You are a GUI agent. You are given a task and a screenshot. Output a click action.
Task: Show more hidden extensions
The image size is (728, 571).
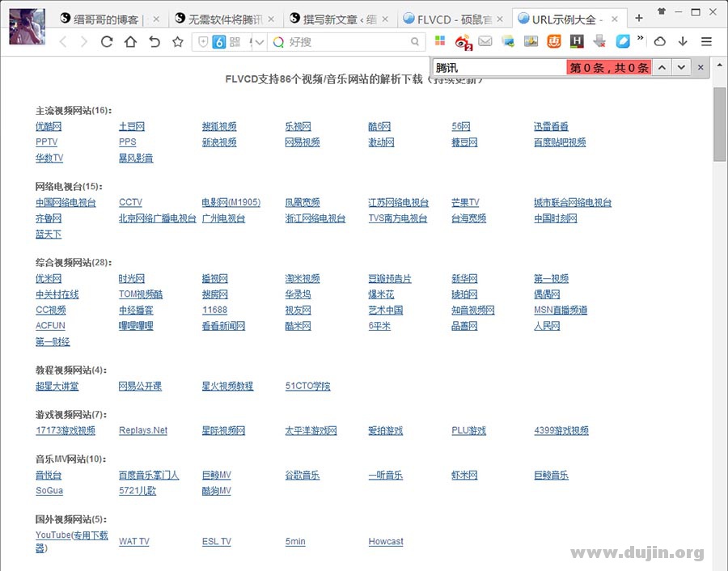pyautogui.click(x=641, y=37)
